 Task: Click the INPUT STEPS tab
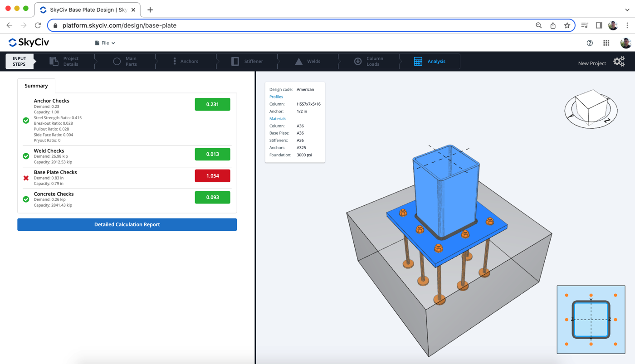(x=19, y=61)
